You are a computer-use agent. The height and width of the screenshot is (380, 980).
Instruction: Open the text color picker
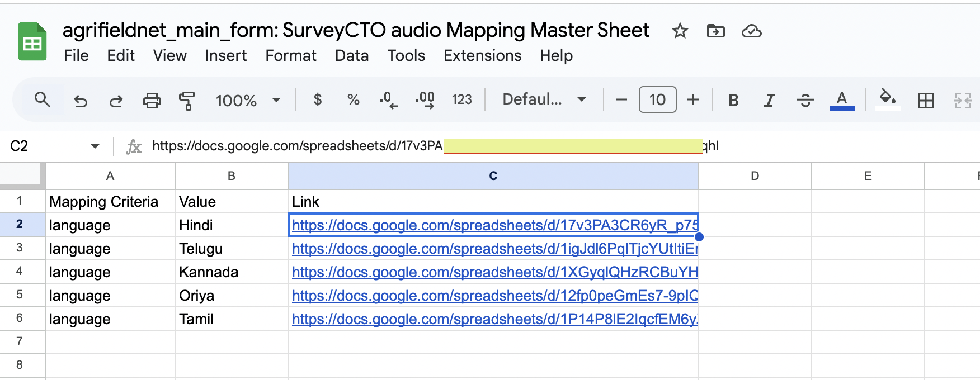pyautogui.click(x=842, y=100)
